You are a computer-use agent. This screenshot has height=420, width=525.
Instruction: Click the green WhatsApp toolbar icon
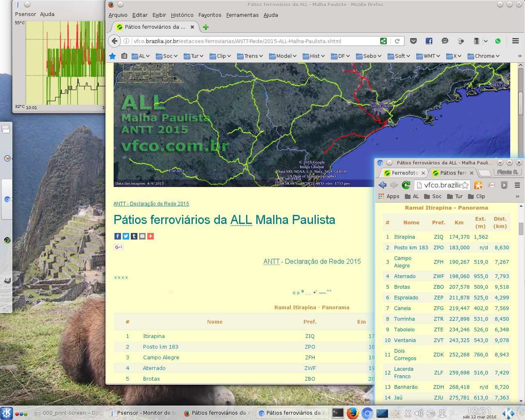[x=498, y=41]
